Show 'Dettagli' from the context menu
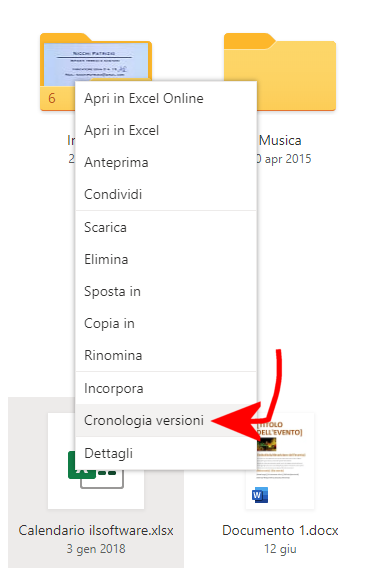Image resolution: width=379 pixels, height=583 pixels. tap(166, 453)
